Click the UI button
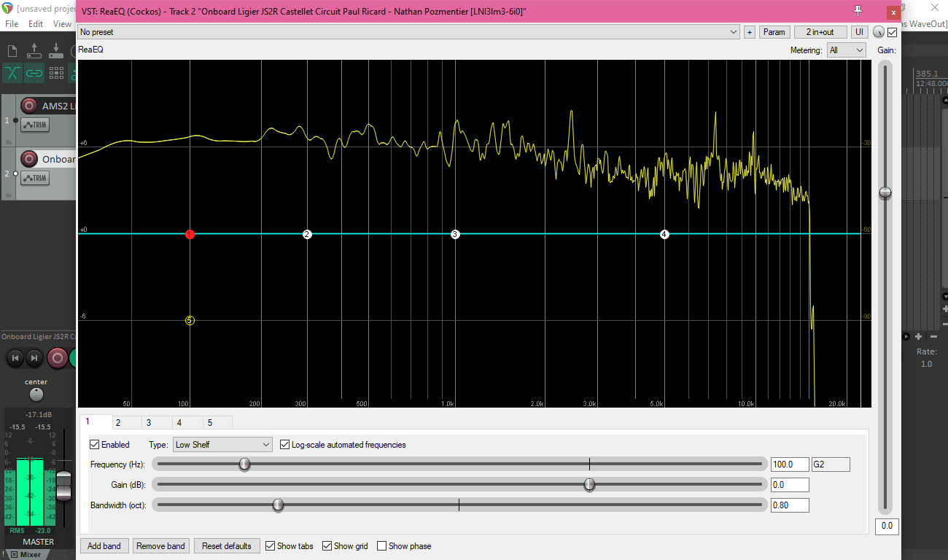 859,32
